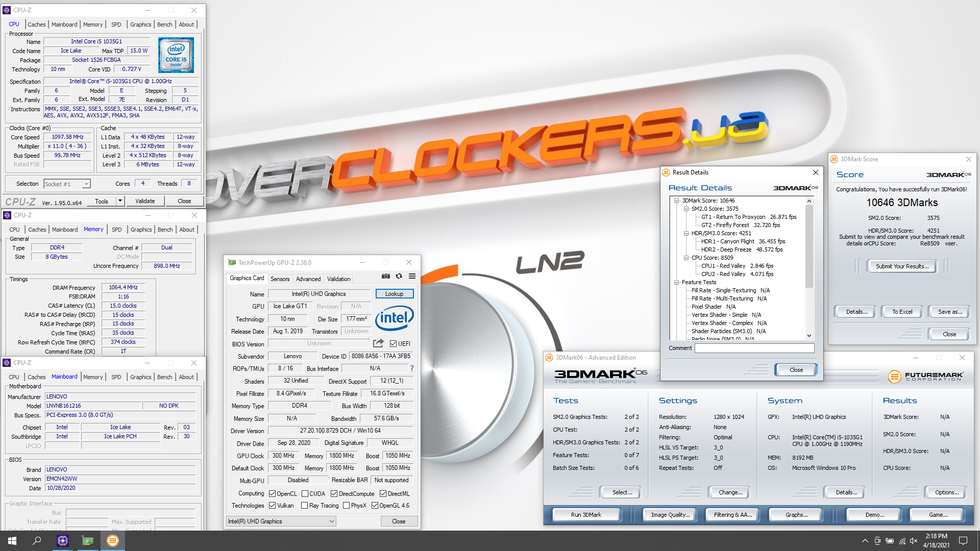Click the 3DMark Score window title icon
The height and width of the screenshot is (551, 980).
pyautogui.click(x=834, y=159)
